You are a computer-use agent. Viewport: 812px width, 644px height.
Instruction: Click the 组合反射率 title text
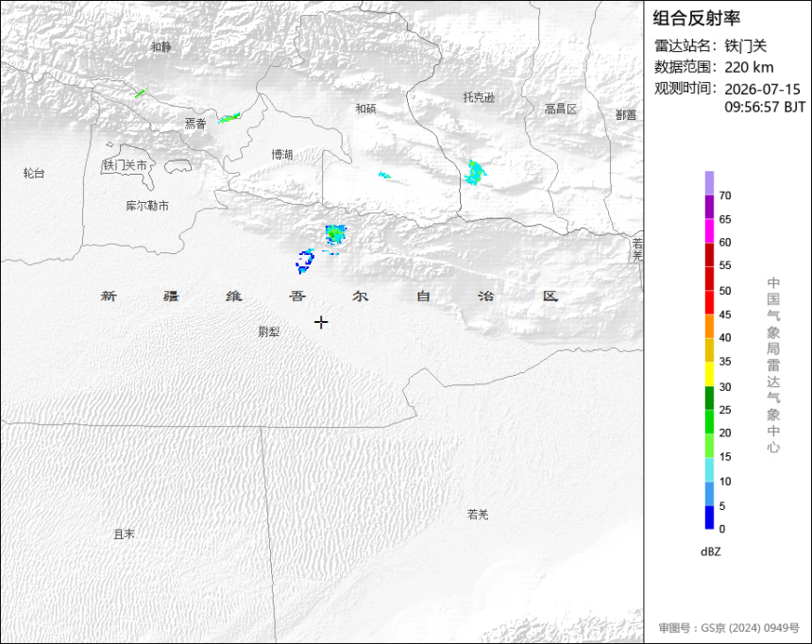[x=696, y=18]
